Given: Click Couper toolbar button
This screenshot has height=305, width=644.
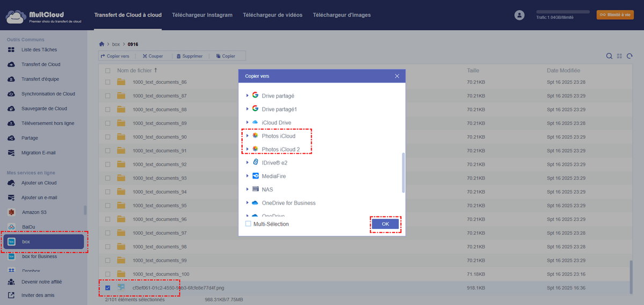Looking at the screenshot, I should (x=152, y=56).
